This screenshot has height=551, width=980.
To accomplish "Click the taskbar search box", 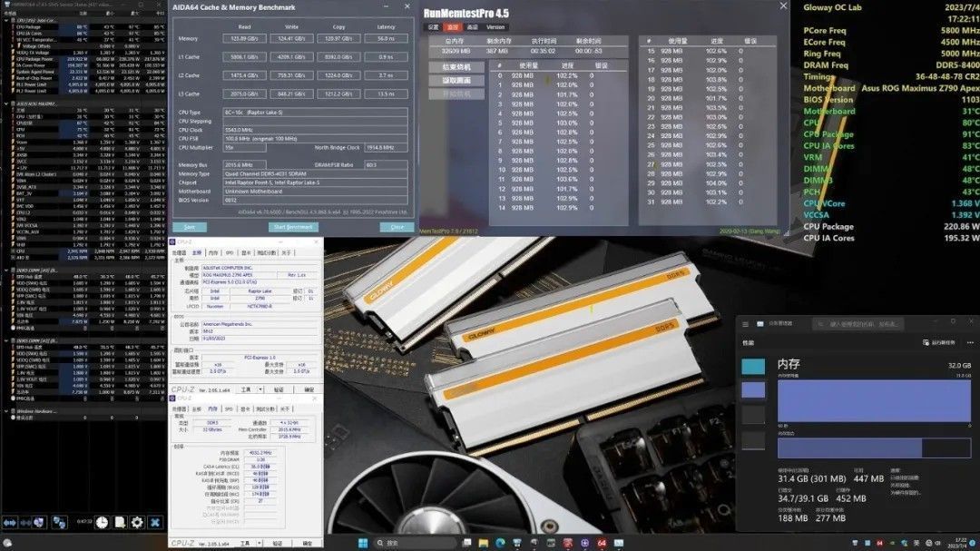I will pos(408,543).
